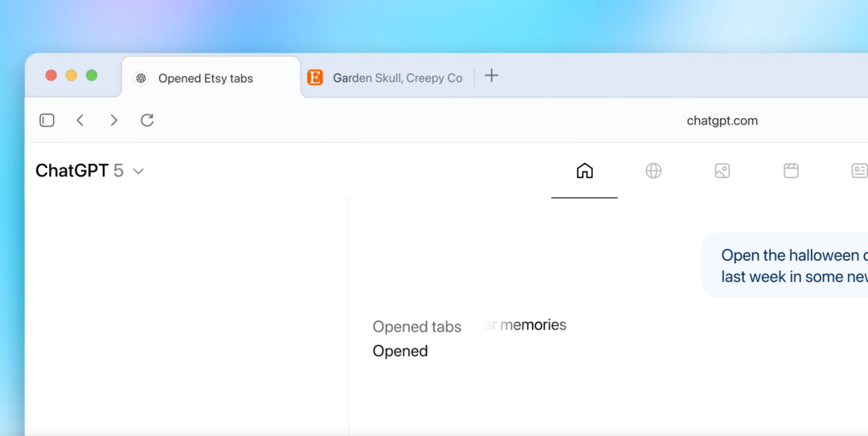Image resolution: width=868 pixels, height=436 pixels.
Task: Open the images tab icon
Action: [x=723, y=171]
